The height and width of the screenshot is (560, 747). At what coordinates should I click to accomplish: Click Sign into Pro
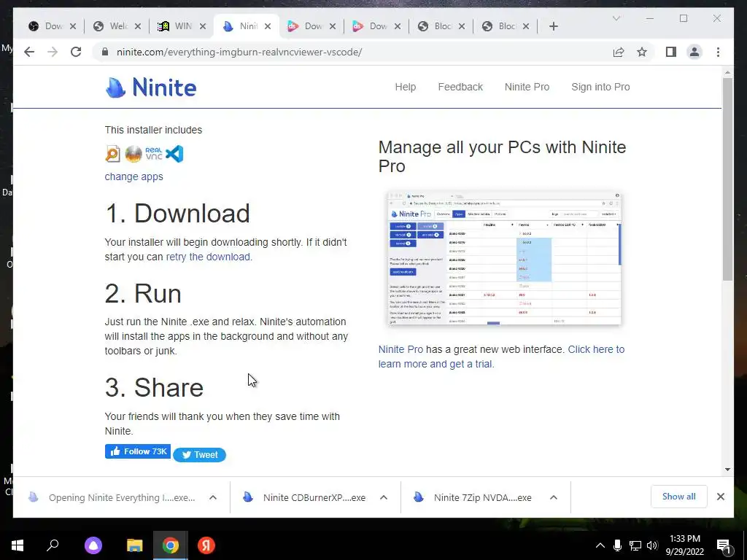coord(600,87)
